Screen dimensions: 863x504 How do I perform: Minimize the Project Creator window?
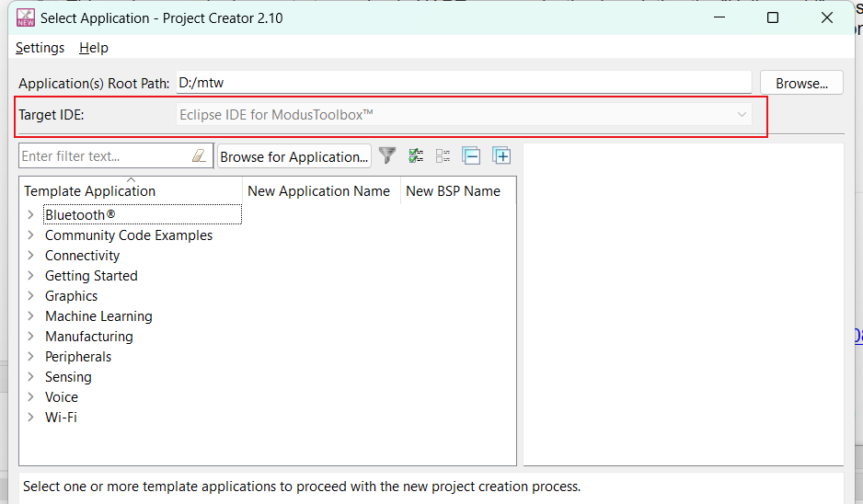(x=719, y=17)
